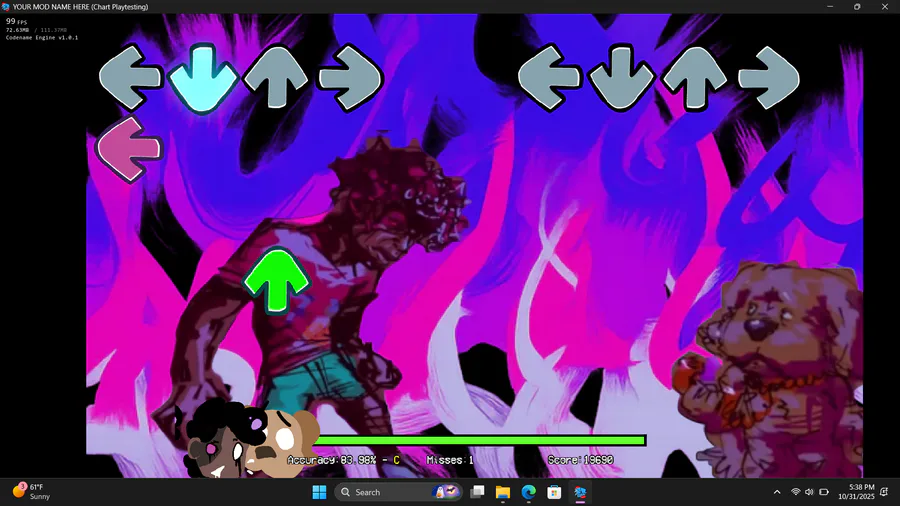Viewport: 900px width, 506px height.
Task: Click the opponent's left arrow receptor
Action: [x=129, y=77]
